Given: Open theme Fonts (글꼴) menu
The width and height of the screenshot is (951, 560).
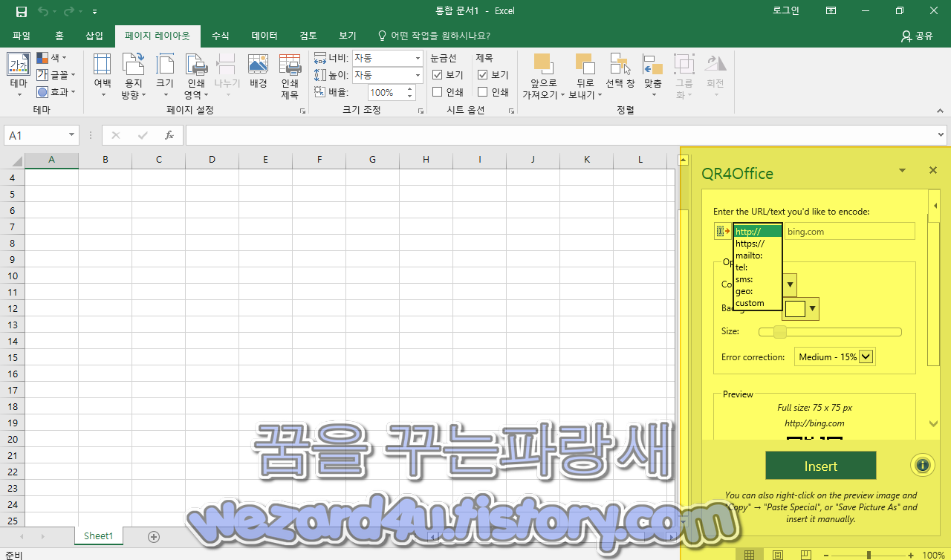Looking at the screenshot, I should [56, 74].
